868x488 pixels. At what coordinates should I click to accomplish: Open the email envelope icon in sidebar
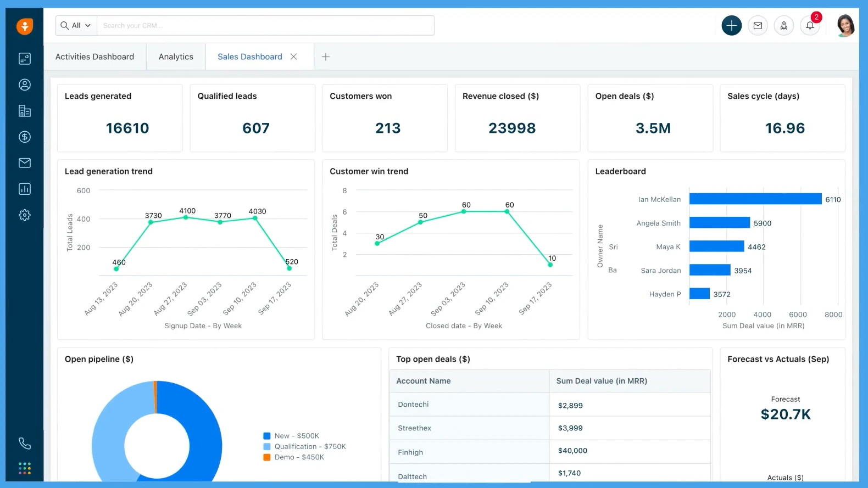(25, 163)
